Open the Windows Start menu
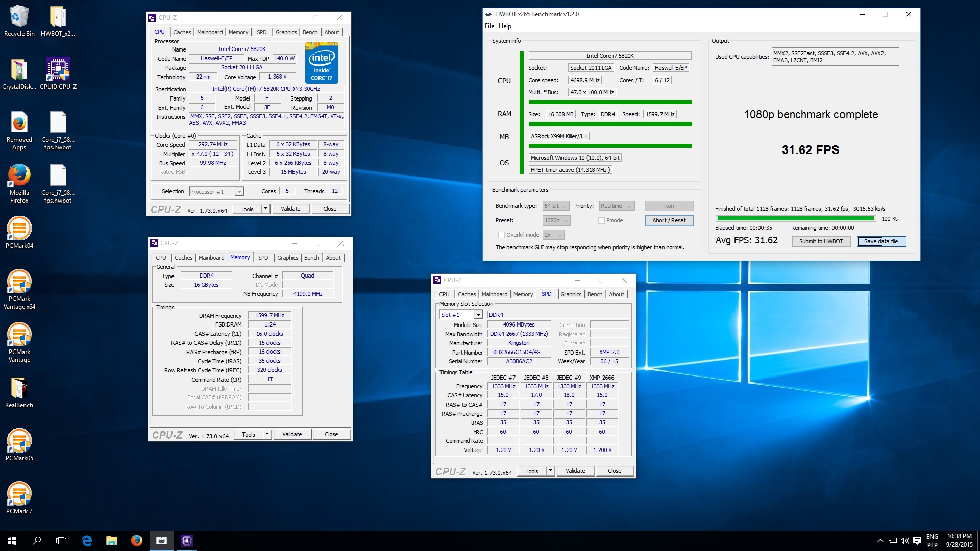980x551 pixels. [x=12, y=541]
